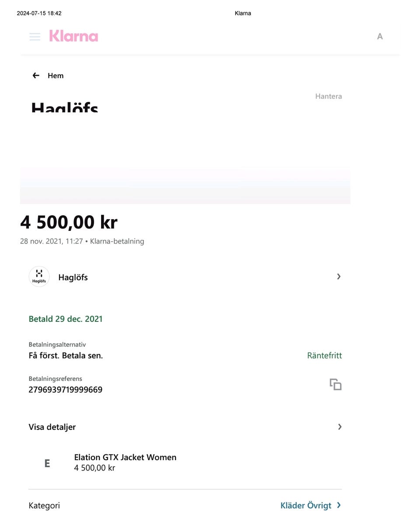Click the Hantera button
The height and width of the screenshot is (527, 420).
(x=328, y=96)
